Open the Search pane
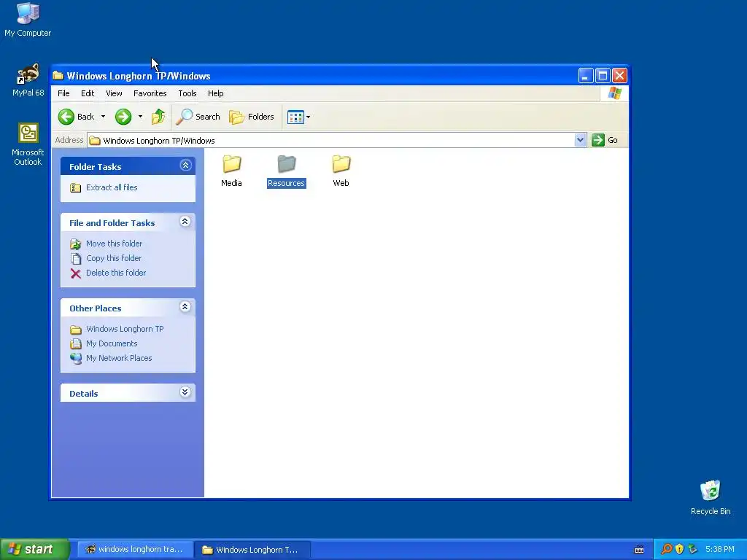Screen dimensions: 747x560 [198, 117]
